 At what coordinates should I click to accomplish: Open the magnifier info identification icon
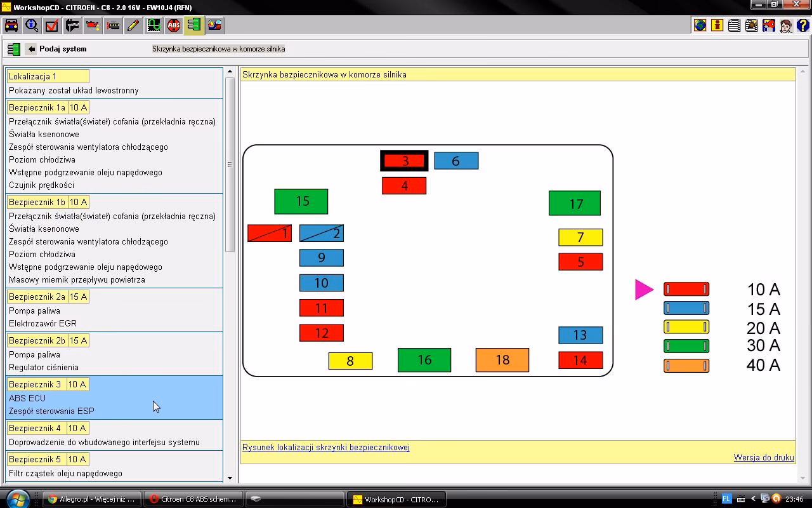(x=32, y=25)
